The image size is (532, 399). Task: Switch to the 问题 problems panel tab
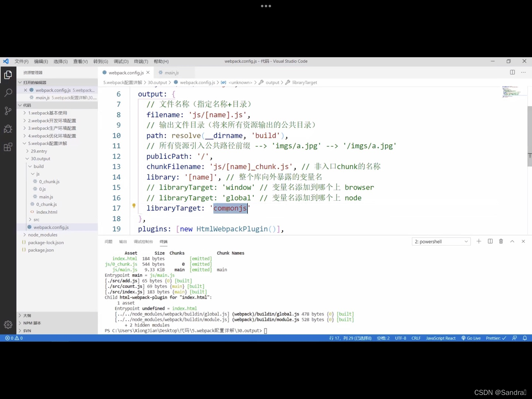pyautogui.click(x=108, y=242)
